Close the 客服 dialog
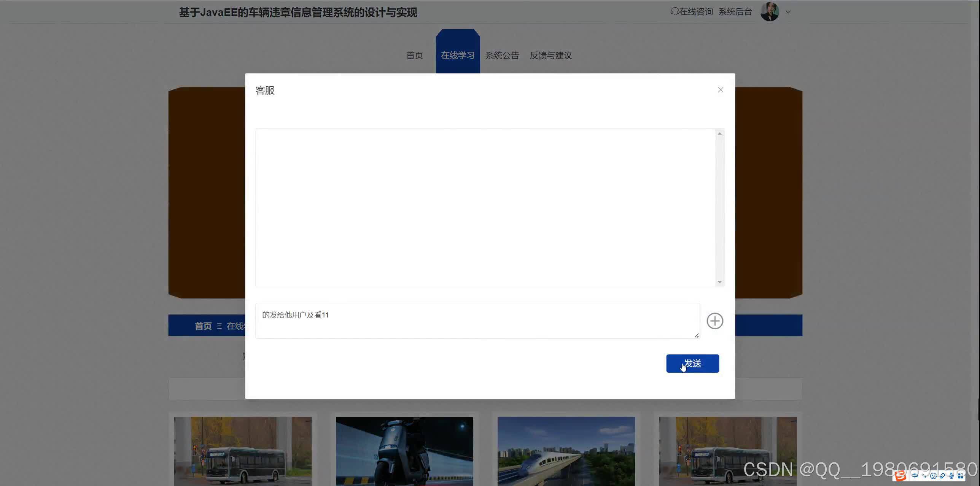The height and width of the screenshot is (486, 980). click(x=720, y=90)
